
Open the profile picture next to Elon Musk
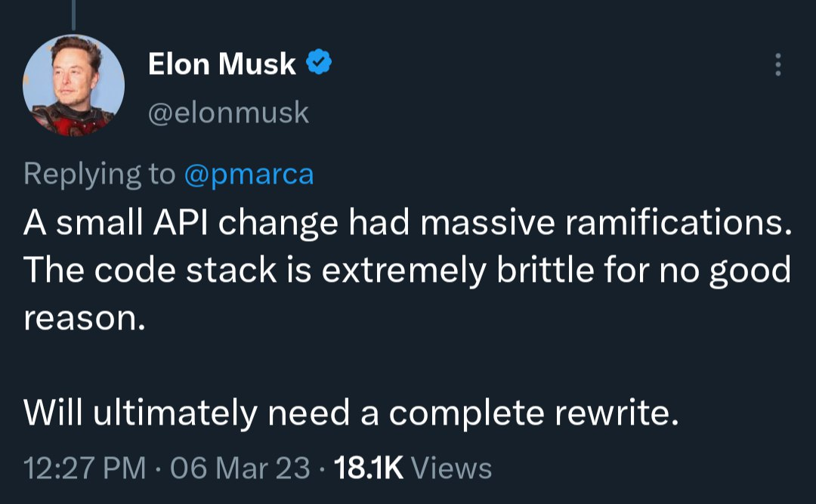[x=73, y=85]
